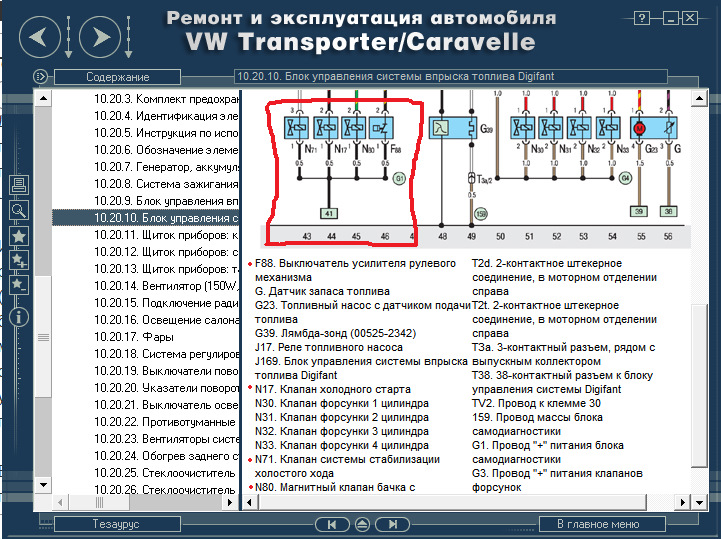Jump to last page button
This screenshot has width=721, height=539.
(392, 524)
